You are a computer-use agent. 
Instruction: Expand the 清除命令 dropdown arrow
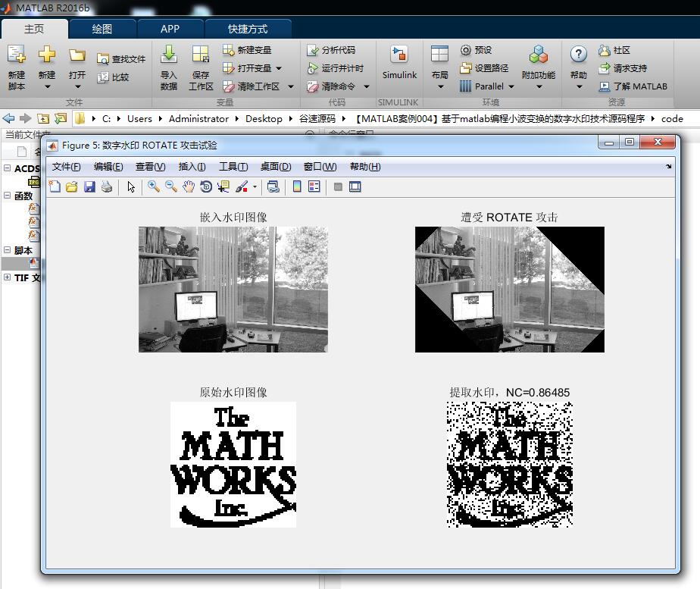pos(367,86)
